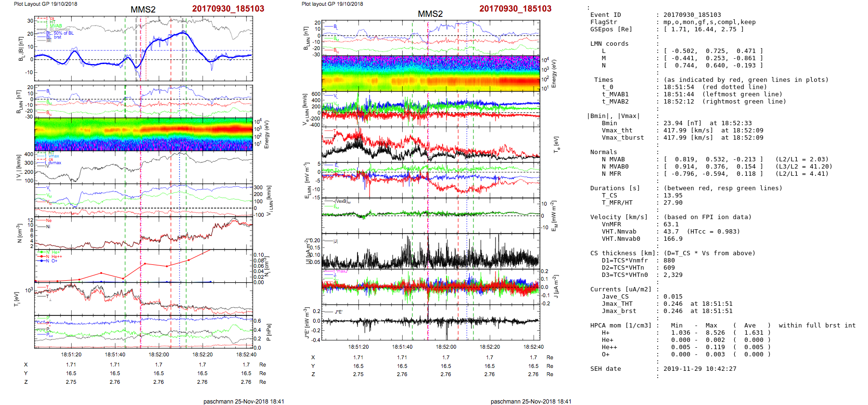The image size is (868, 405).
Task: Click the 'Event ID' label in the text panel
Action: coord(605,15)
